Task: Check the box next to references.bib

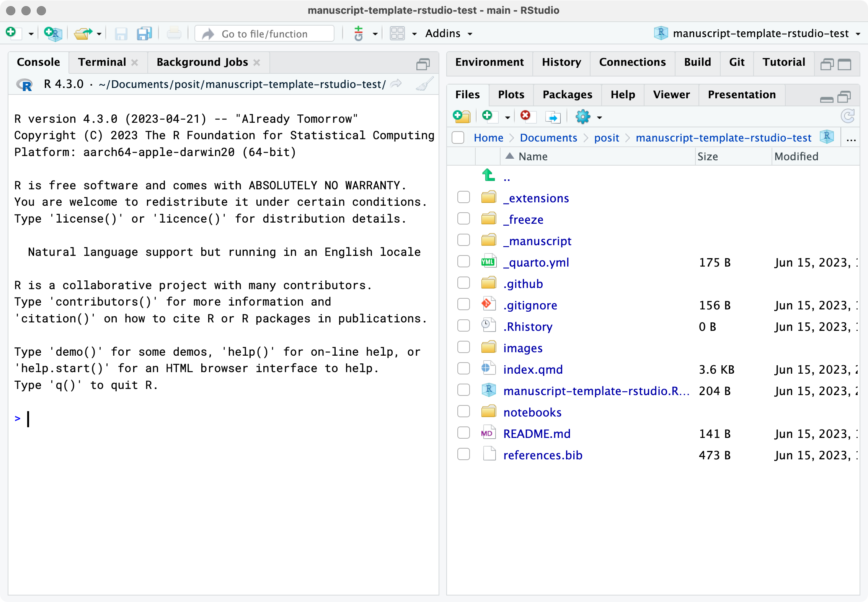Action: pos(463,454)
